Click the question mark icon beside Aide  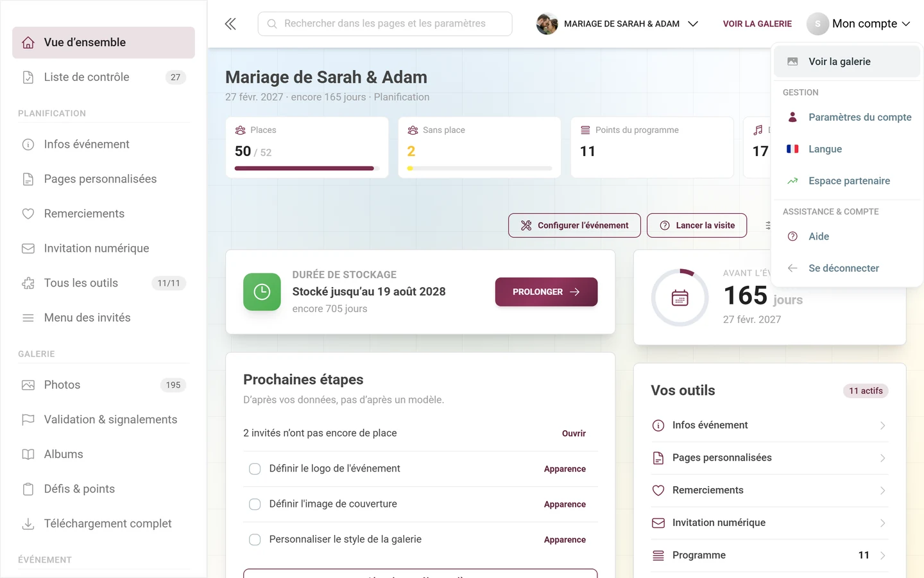tap(792, 236)
